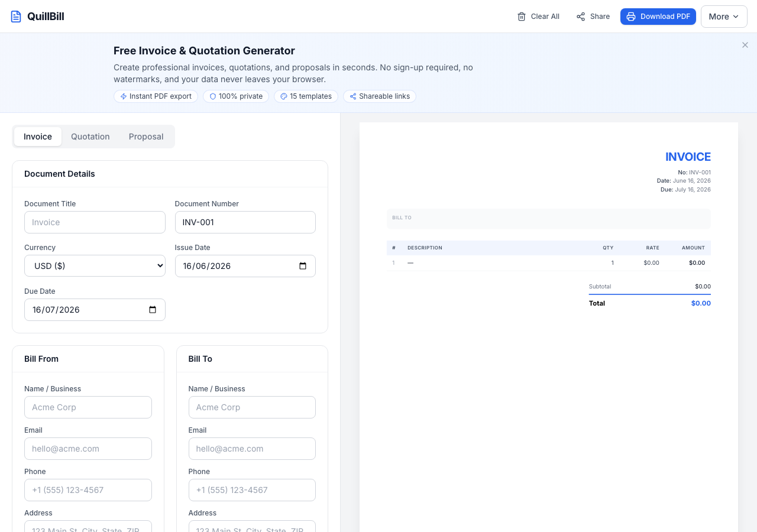Open the More dropdown menu
Screen dimensions: 757x532
click(724, 17)
